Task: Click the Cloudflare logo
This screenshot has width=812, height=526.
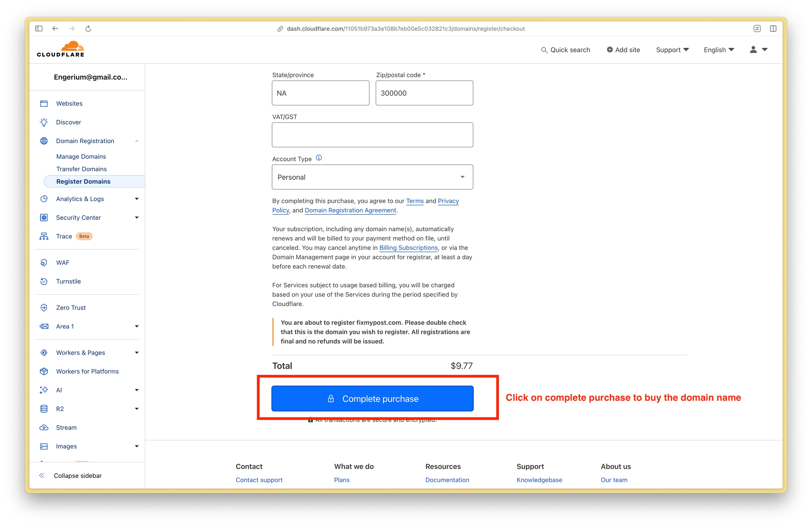Action: point(61,49)
